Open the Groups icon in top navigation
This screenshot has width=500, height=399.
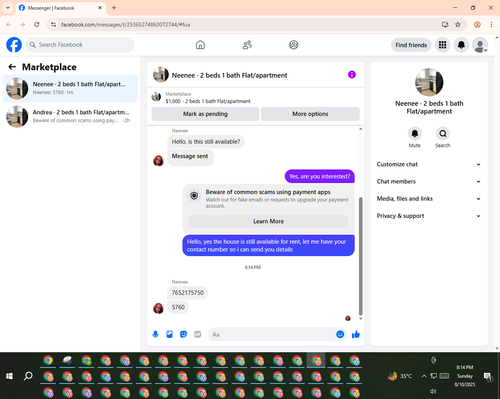coord(294,45)
